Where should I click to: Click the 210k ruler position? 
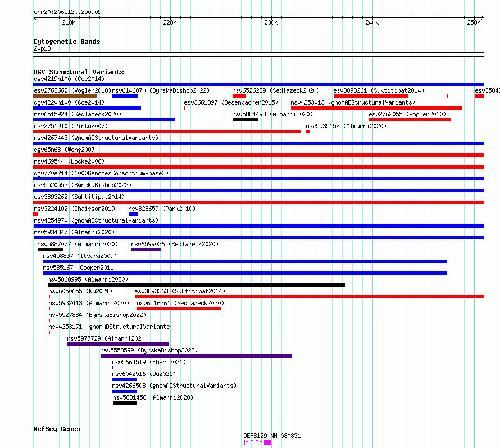pos(69,22)
